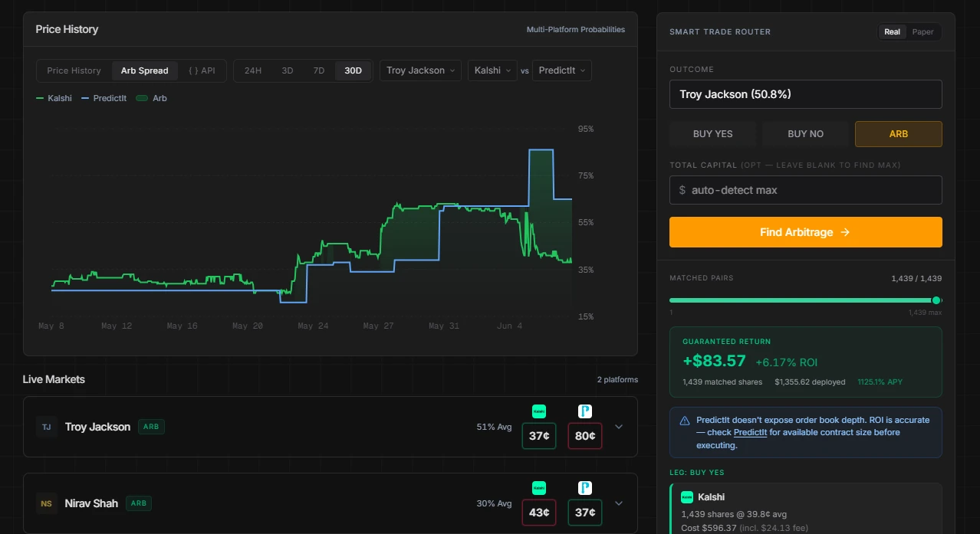Select the 30D time range
Image resolution: width=980 pixels, height=534 pixels.
point(353,70)
